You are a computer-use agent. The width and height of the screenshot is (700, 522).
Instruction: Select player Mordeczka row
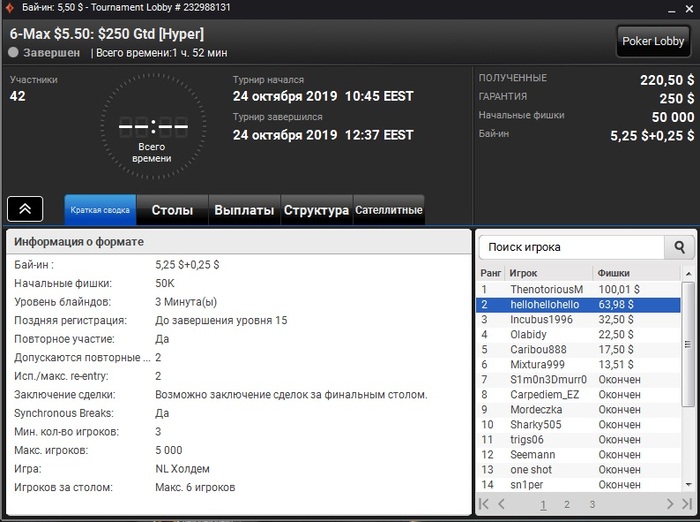point(579,410)
